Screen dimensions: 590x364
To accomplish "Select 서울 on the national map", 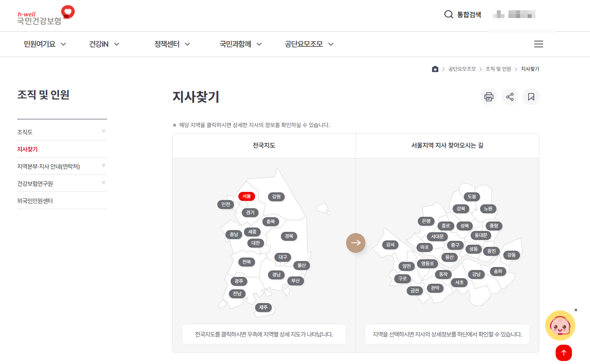I will click(x=246, y=196).
